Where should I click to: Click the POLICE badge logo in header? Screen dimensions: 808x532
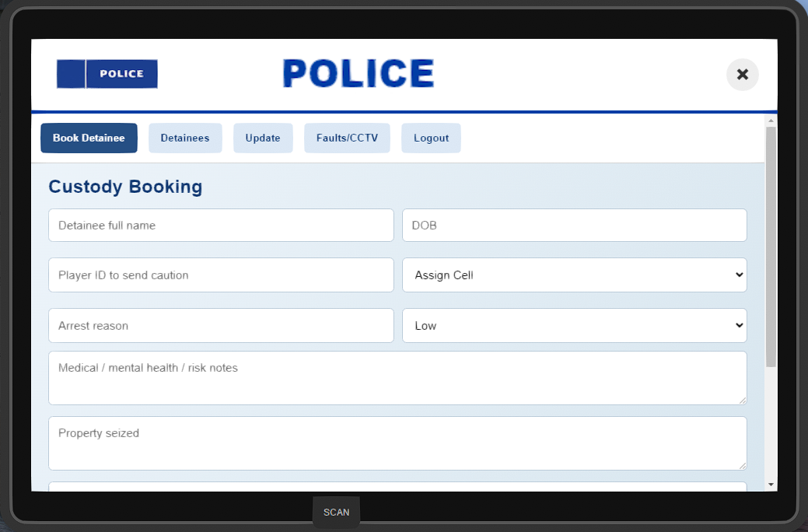[107, 74]
